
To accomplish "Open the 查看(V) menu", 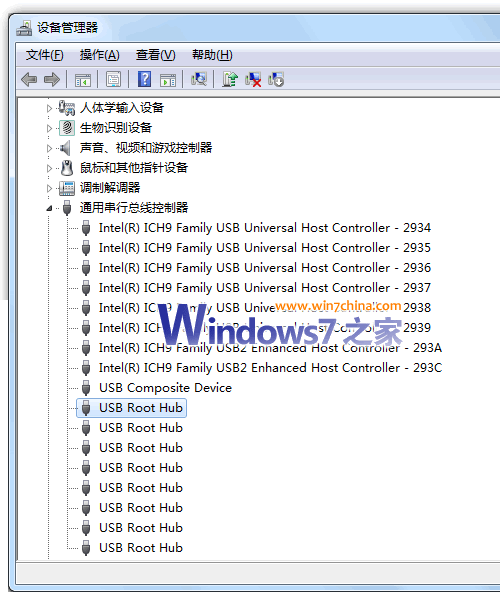I will pos(155,55).
